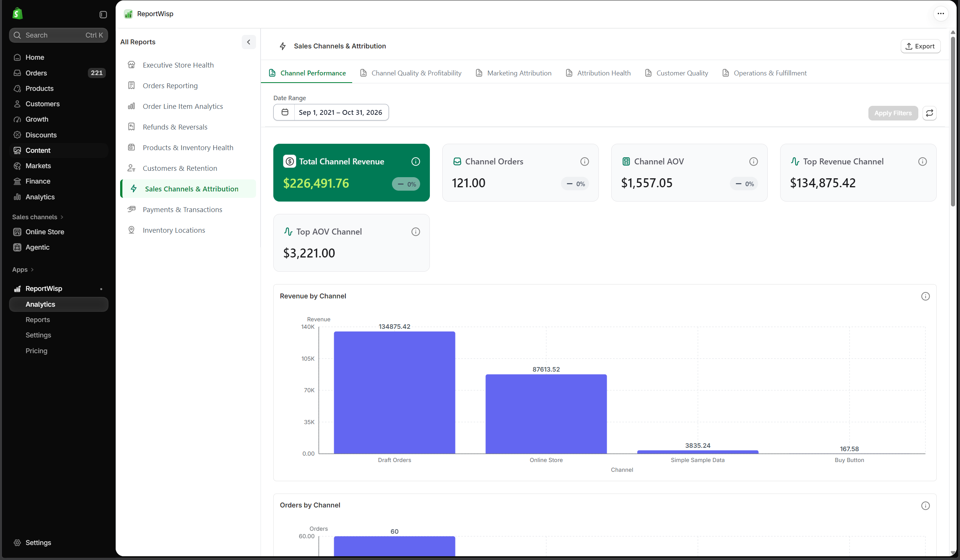Open admin Settings at sidebar bottom
Image resolution: width=960 pixels, height=560 pixels.
click(x=59, y=542)
